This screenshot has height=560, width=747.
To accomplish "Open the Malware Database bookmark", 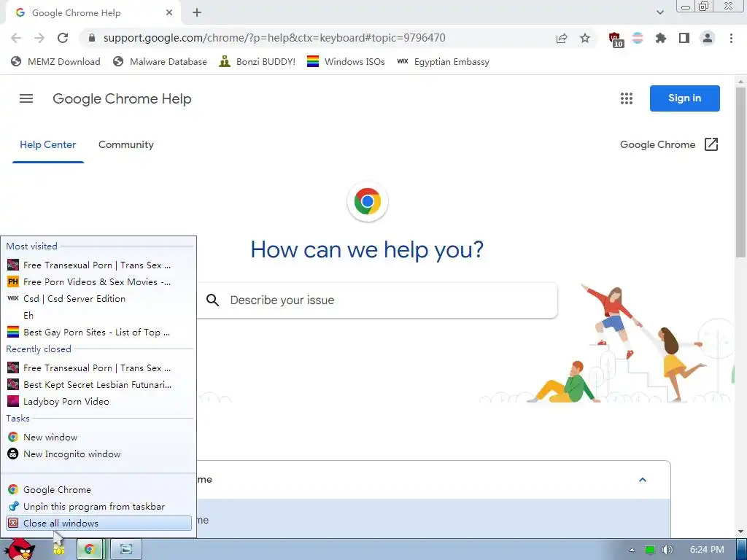I will [160, 61].
